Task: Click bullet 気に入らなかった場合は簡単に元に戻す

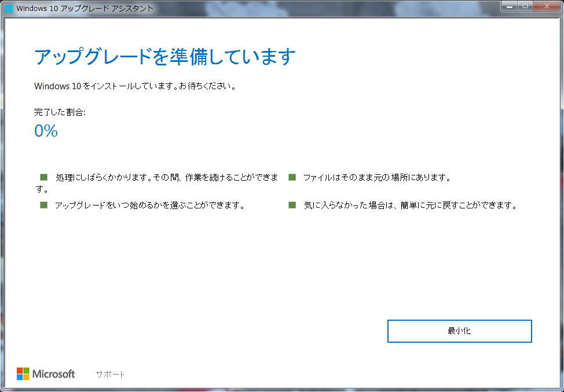Action: click(411, 206)
